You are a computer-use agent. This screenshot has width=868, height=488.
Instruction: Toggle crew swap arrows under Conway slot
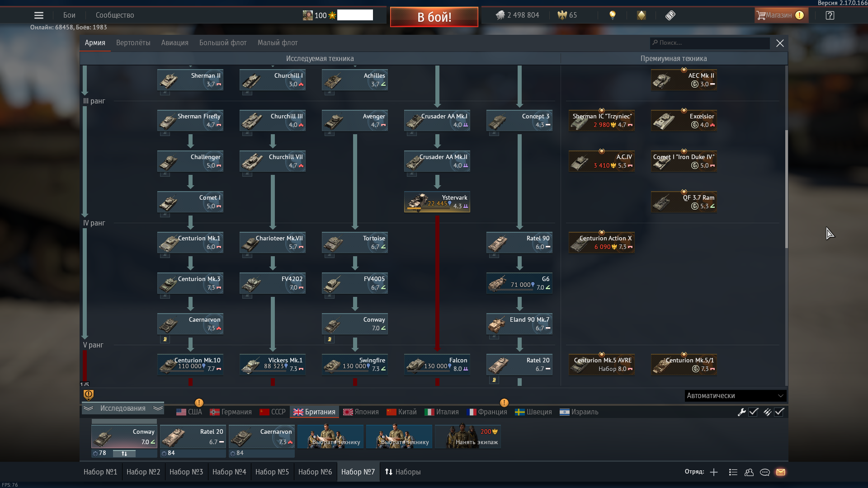pos(124,453)
